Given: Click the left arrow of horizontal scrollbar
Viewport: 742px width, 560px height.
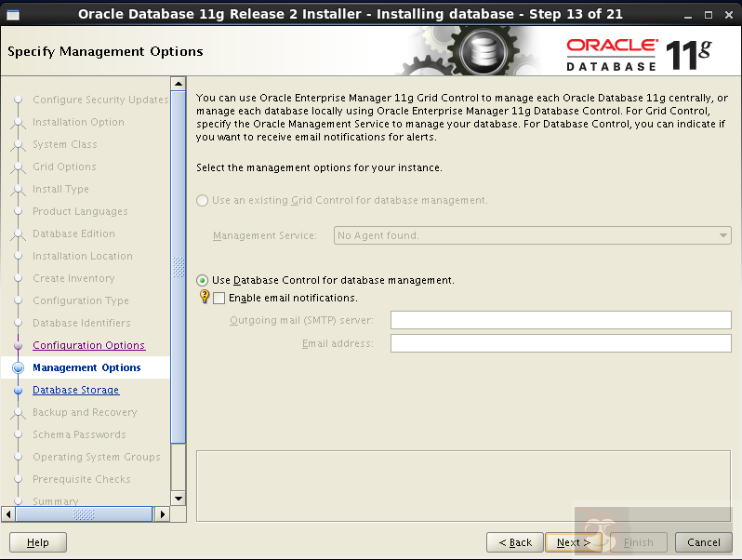Looking at the screenshot, I should [8, 514].
